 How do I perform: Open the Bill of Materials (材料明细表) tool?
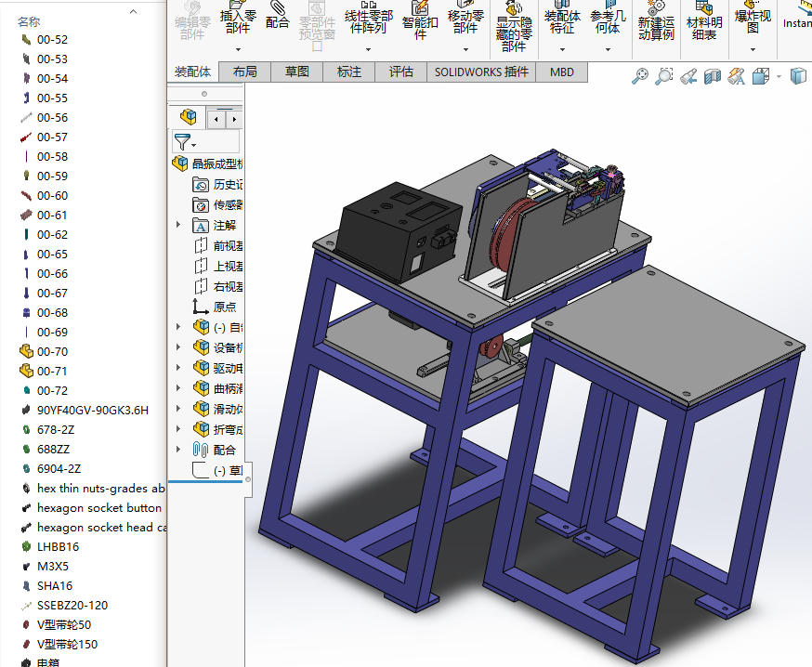point(704,20)
